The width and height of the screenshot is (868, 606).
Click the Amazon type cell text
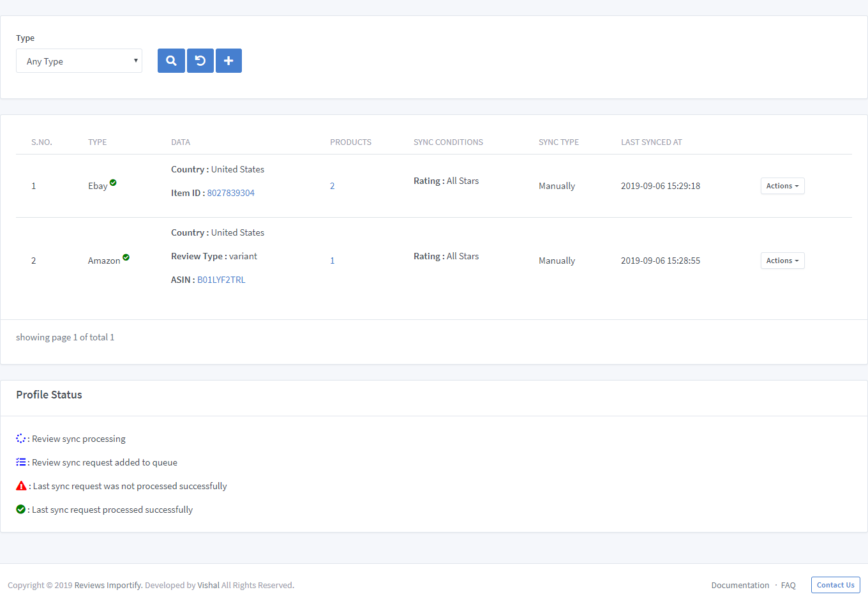pyautogui.click(x=104, y=261)
